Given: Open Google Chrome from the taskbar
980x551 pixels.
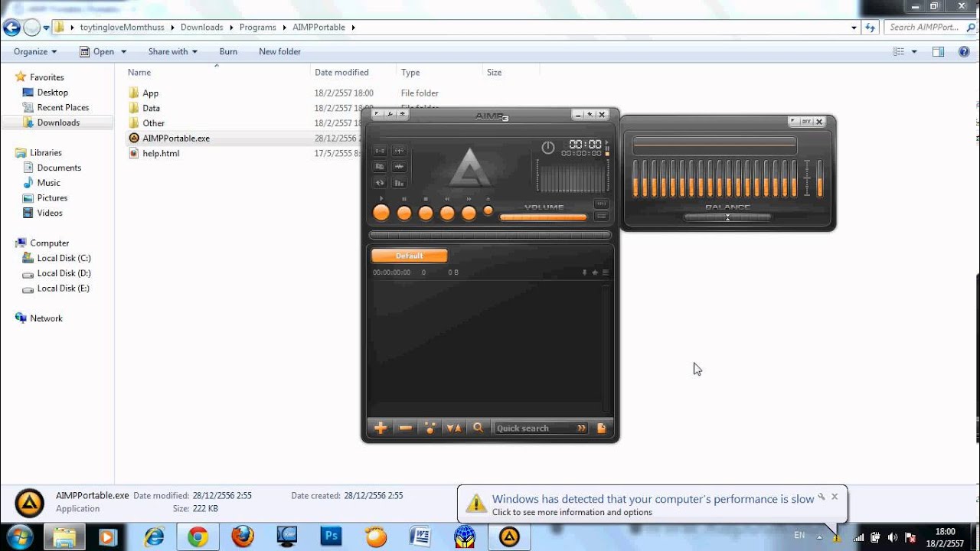Looking at the screenshot, I should [x=198, y=537].
